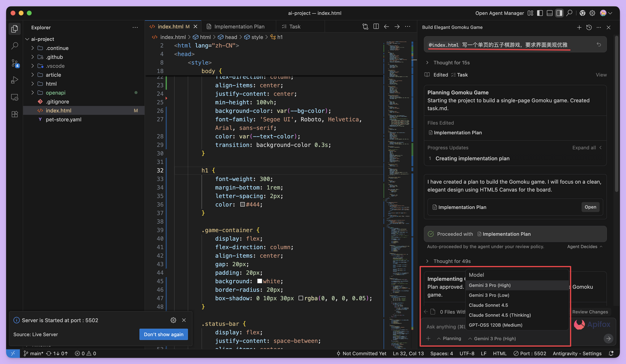Open chat history clock icon

point(589,27)
